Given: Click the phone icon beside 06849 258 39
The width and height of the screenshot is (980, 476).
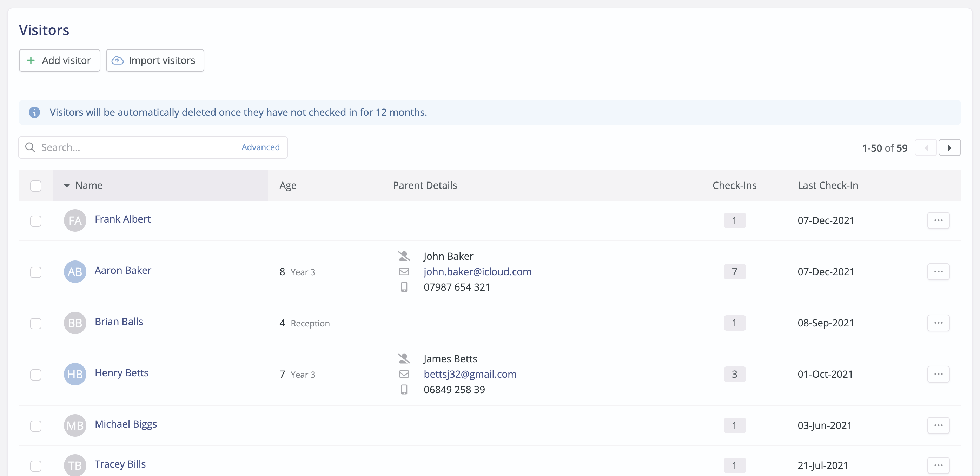Looking at the screenshot, I should (x=404, y=390).
